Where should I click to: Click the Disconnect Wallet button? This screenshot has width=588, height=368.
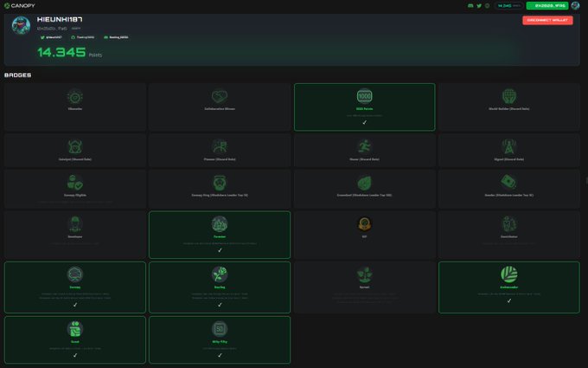point(547,20)
